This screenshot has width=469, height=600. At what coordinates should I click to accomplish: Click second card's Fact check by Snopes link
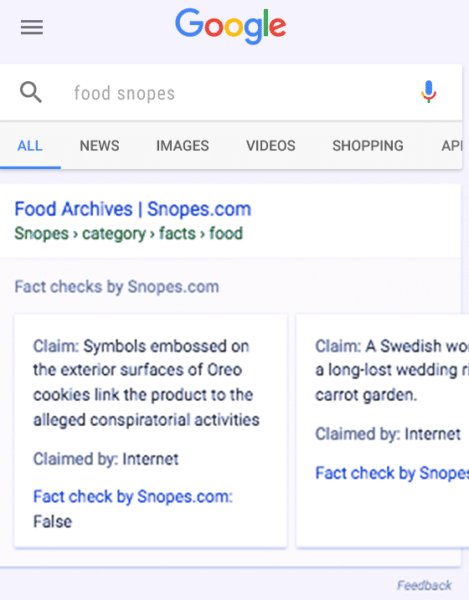coord(392,473)
